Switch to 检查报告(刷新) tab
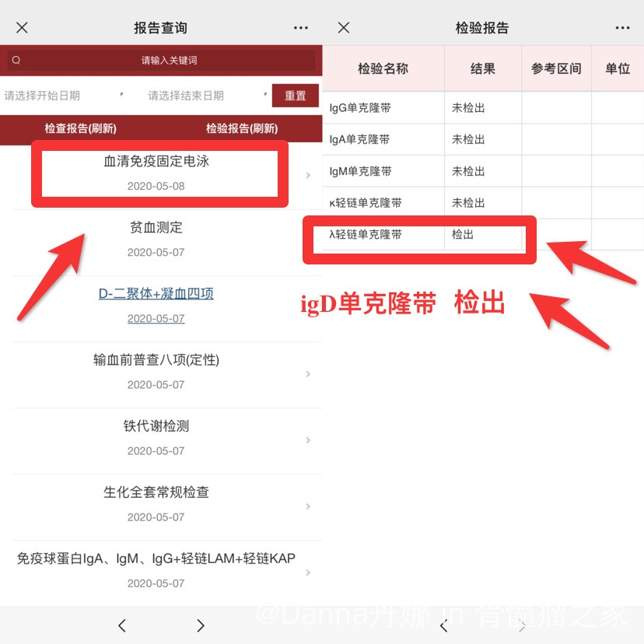This screenshot has height=644, width=644. 80,128
